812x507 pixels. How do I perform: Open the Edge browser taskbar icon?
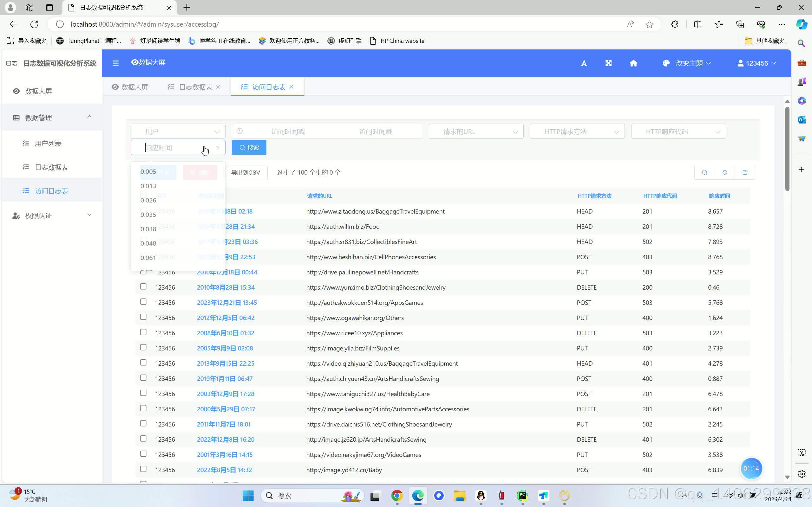(418, 495)
